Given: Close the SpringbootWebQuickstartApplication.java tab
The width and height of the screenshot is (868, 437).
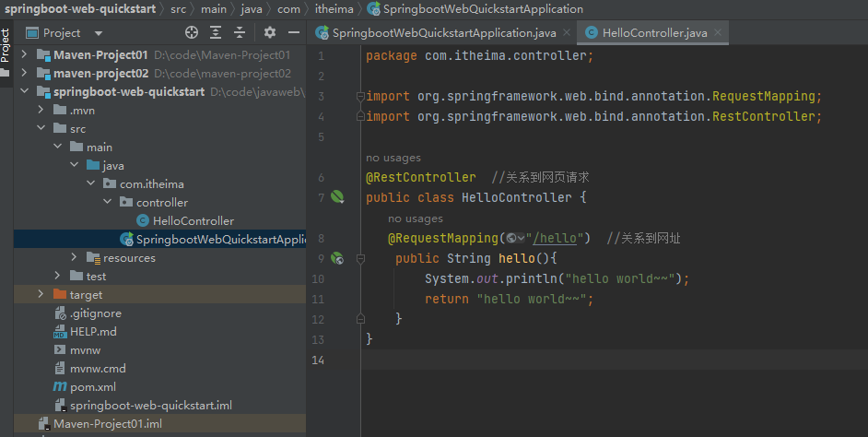Looking at the screenshot, I should click(567, 32).
